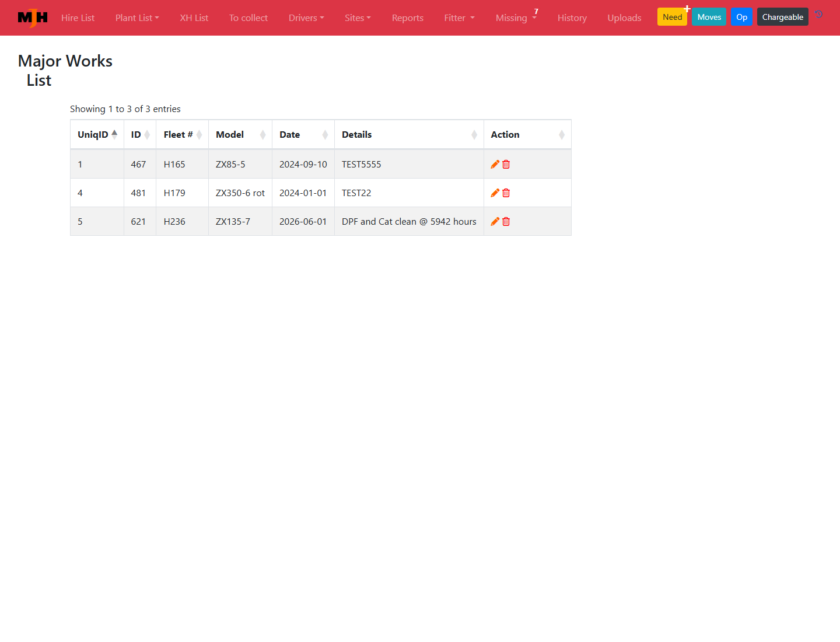This screenshot has height=642, width=840.
Task: Click model ZX350-6 rot cell
Action: click(240, 193)
